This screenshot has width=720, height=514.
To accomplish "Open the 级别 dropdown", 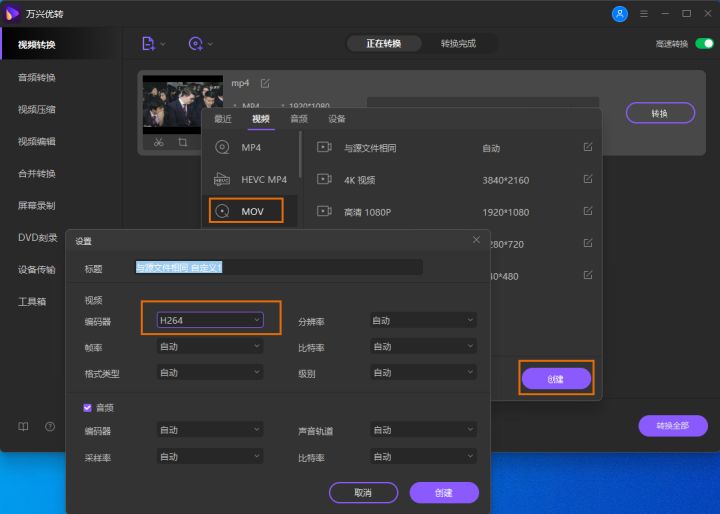I will click(423, 373).
